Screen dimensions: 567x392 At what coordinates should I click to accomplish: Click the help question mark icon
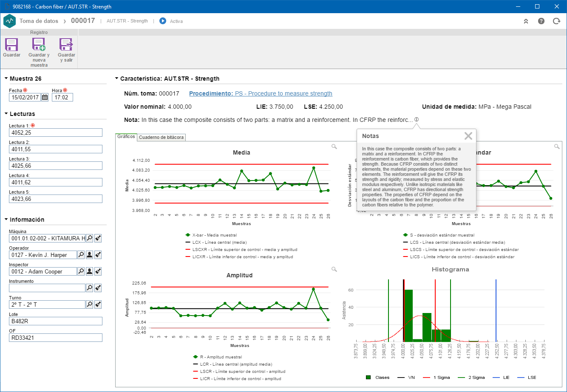coord(541,21)
